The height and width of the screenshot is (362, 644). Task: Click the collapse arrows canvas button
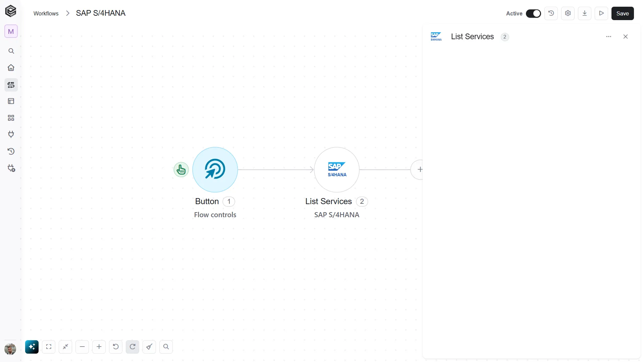(x=65, y=347)
